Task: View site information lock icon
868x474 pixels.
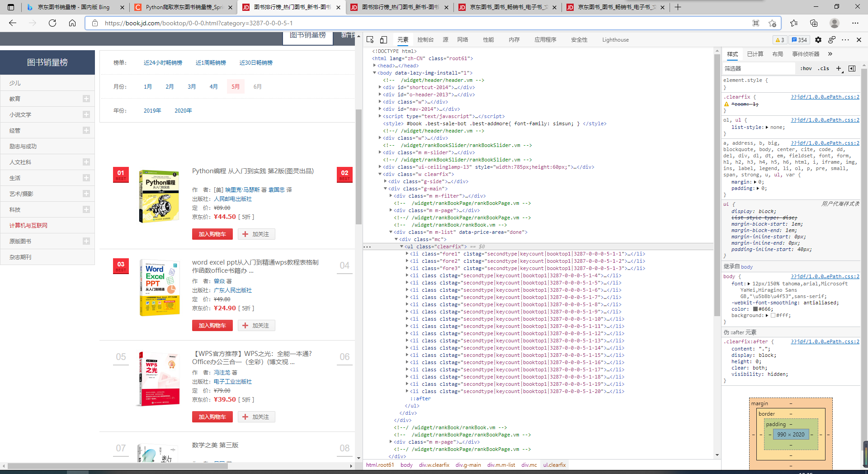Action: click(x=95, y=23)
